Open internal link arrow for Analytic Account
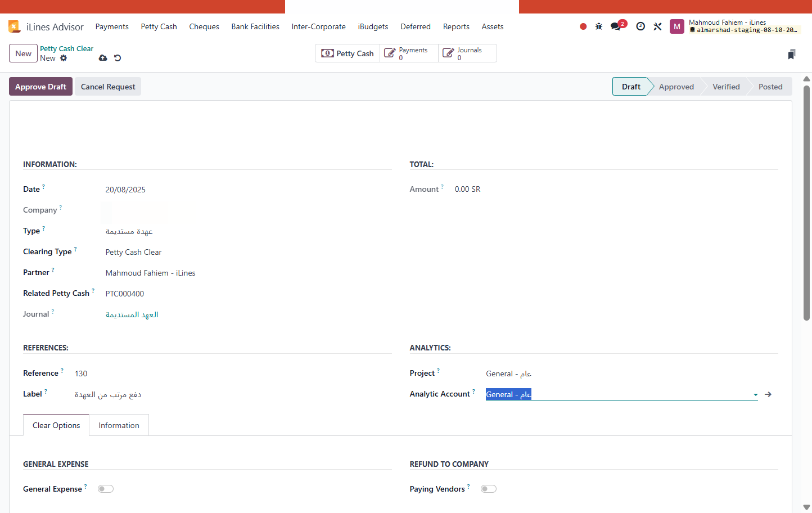 (x=768, y=394)
